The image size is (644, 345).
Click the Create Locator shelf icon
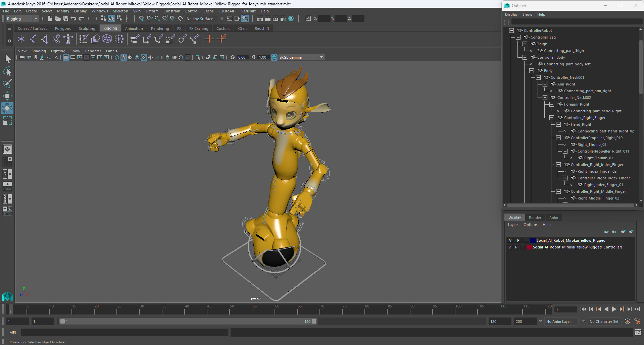(21, 39)
